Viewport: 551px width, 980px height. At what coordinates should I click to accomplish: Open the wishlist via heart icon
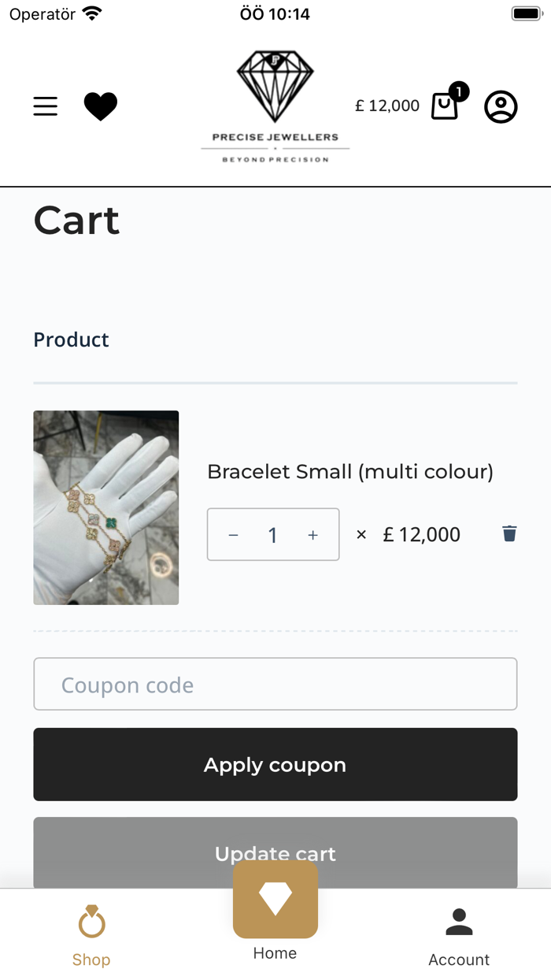click(x=101, y=105)
